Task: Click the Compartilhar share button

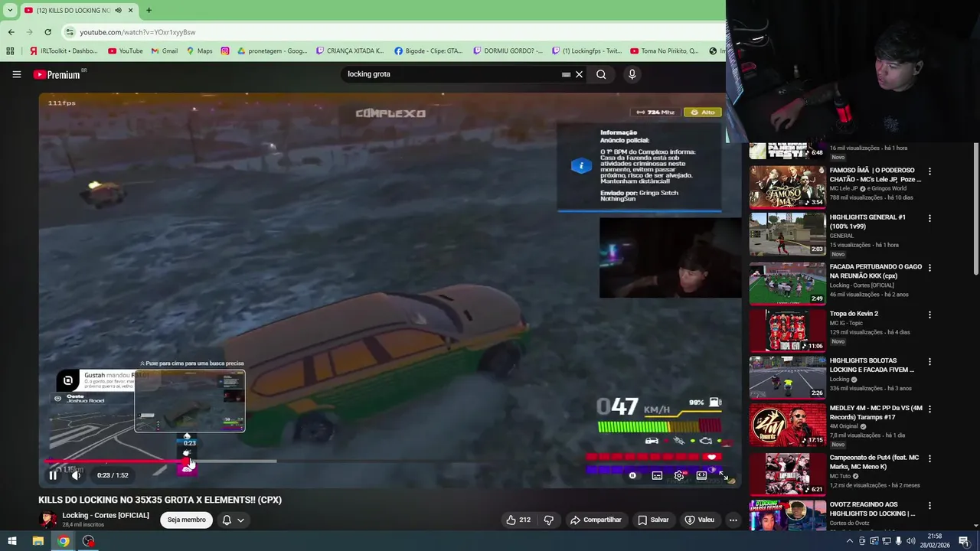Action: (x=596, y=520)
